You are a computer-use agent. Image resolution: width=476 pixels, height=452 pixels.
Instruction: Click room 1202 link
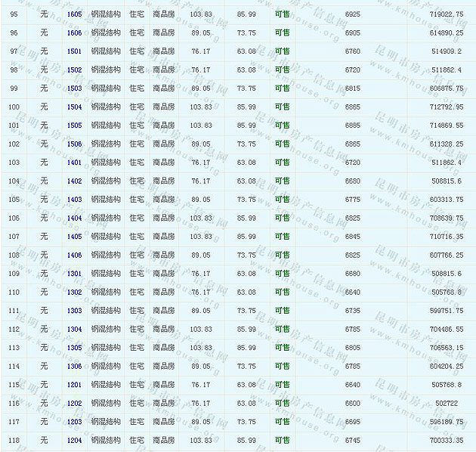tap(74, 404)
